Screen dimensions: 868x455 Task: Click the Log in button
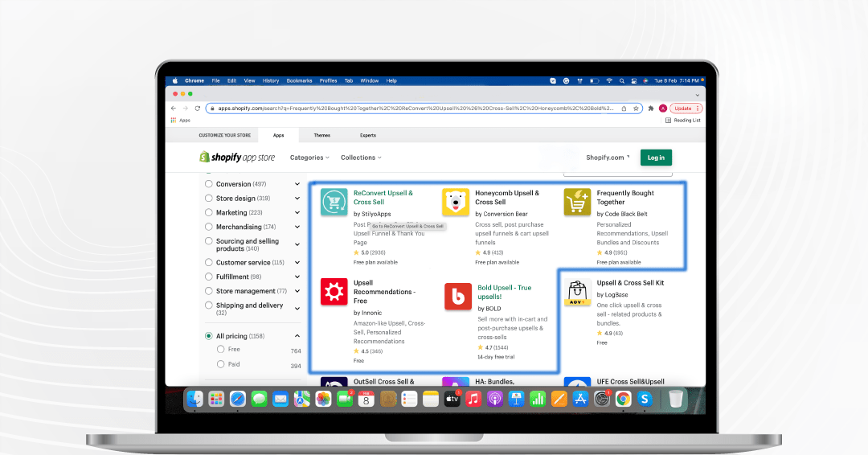(656, 158)
